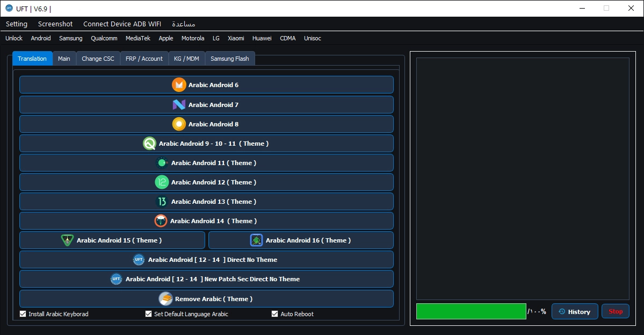The height and width of the screenshot is (335, 644).
Task: Click Arabic Android 13 ( Theme ) button
Action: coord(206,202)
